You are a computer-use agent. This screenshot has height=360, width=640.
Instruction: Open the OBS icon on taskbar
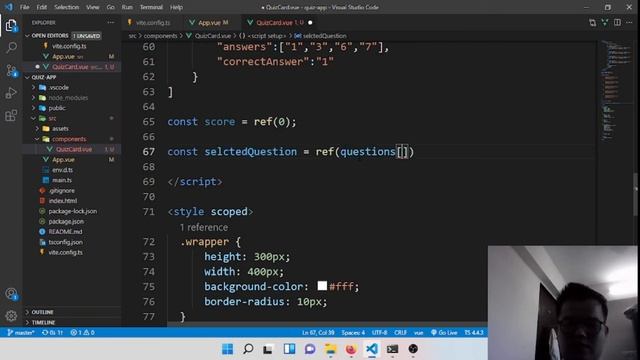pyautogui.click(x=413, y=349)
